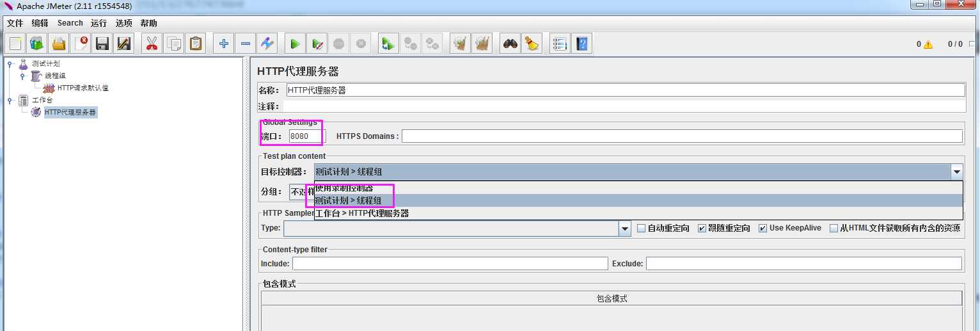Click the Remote Shutdown All icon
The image size is (980, 331).
[432, 44]
